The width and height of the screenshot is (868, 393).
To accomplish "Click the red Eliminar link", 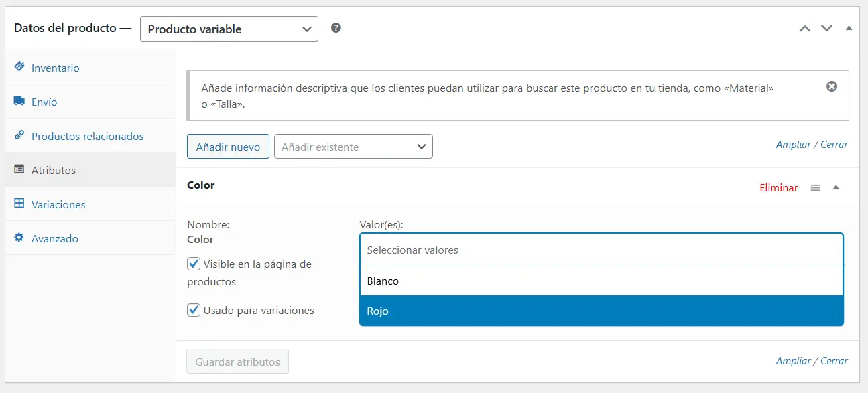I will (x=778, y=188).
